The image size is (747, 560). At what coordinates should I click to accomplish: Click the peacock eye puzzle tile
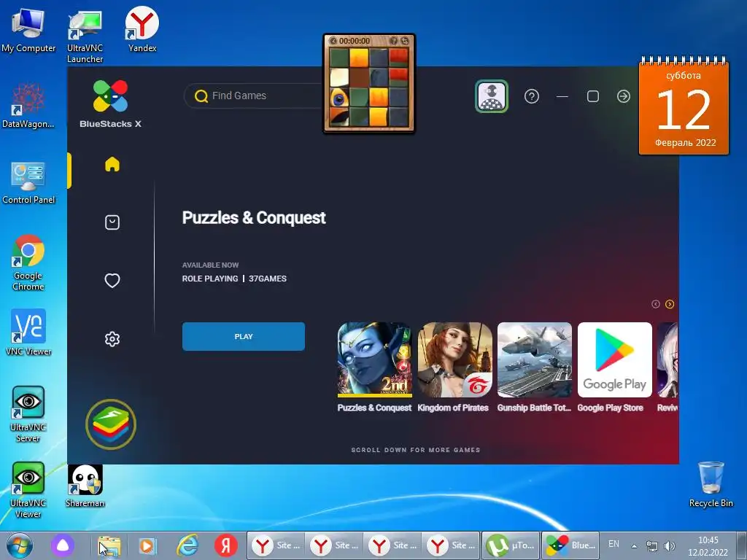coord(339,98)
